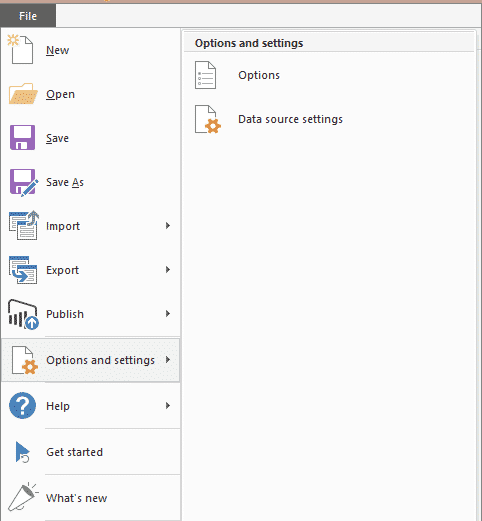Click the Save As floppy-with-pencil icon
The width and height of the screenshot is (482, 521).
(x=23, y=182)
